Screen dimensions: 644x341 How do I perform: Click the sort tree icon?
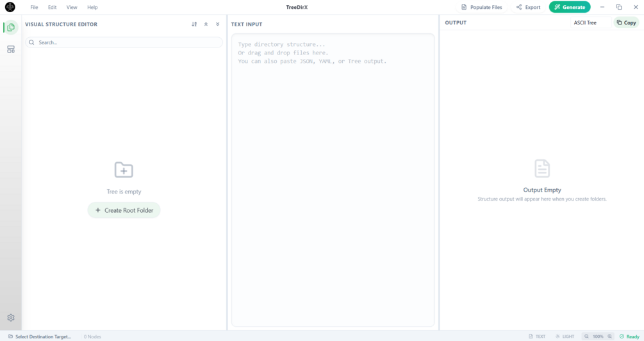point(194,24)
